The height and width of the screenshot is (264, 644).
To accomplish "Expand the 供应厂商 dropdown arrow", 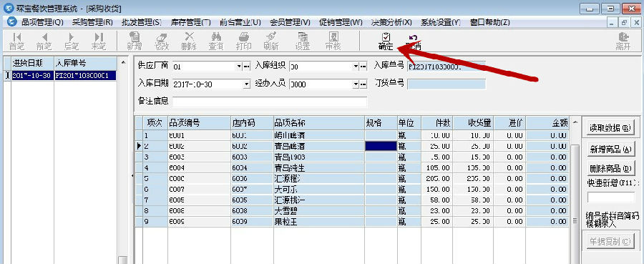I will pos(239,67).
